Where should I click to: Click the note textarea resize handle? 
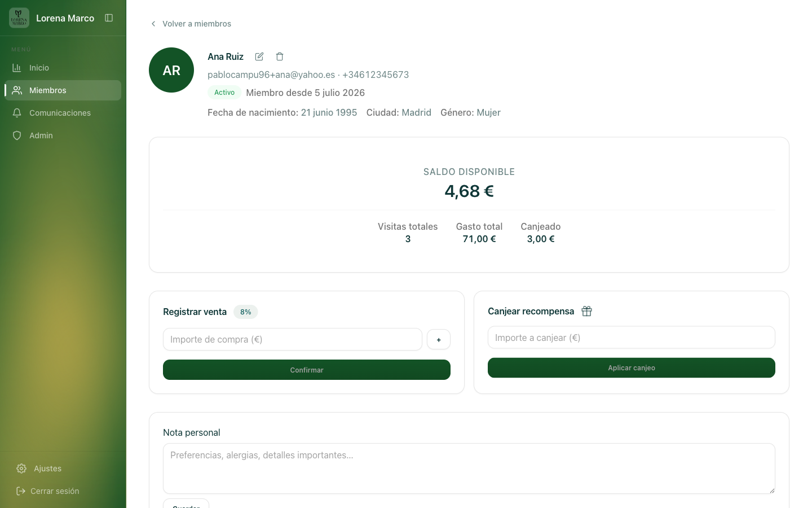[771, 490]
